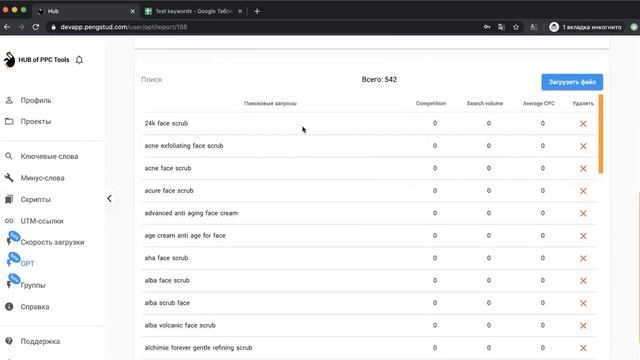The image size is (640, 360).
Task: Select 'acne exfoliating face scrub' keyword
Action: [184, 146]
